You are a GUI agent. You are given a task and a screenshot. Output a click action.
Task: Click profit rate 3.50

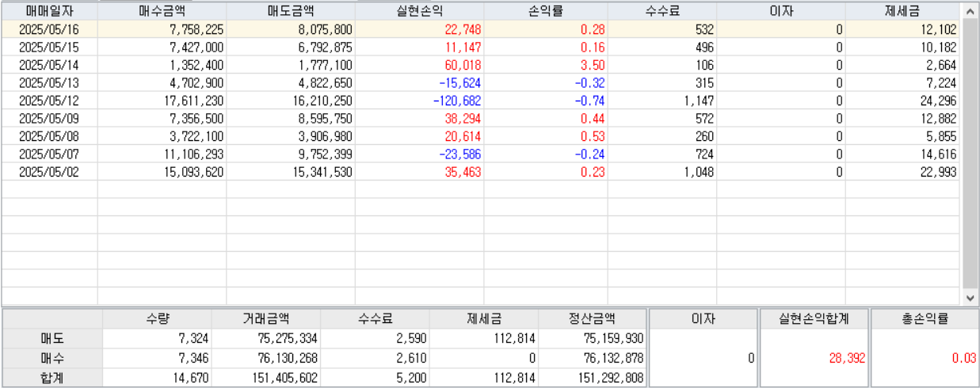click(x=593, y=65)
